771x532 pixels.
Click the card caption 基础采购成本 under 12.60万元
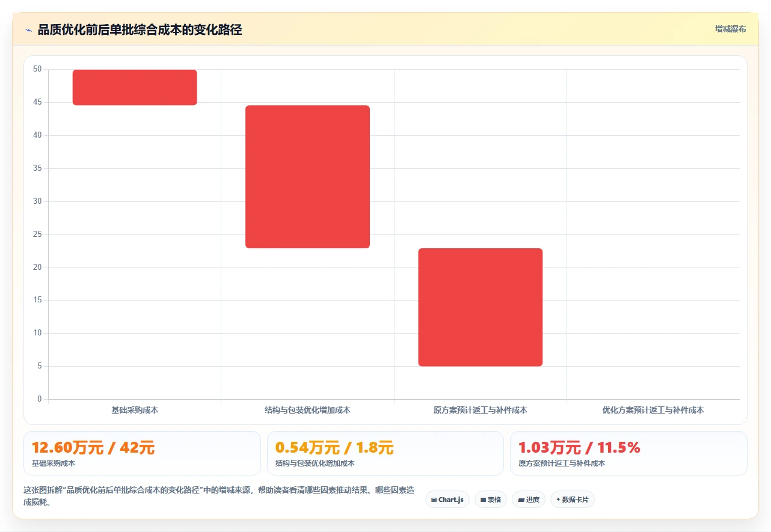click(54, 463)
